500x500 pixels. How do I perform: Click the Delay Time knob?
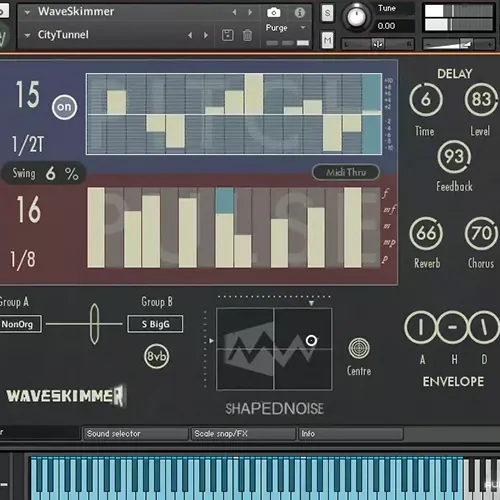[426, 100]
